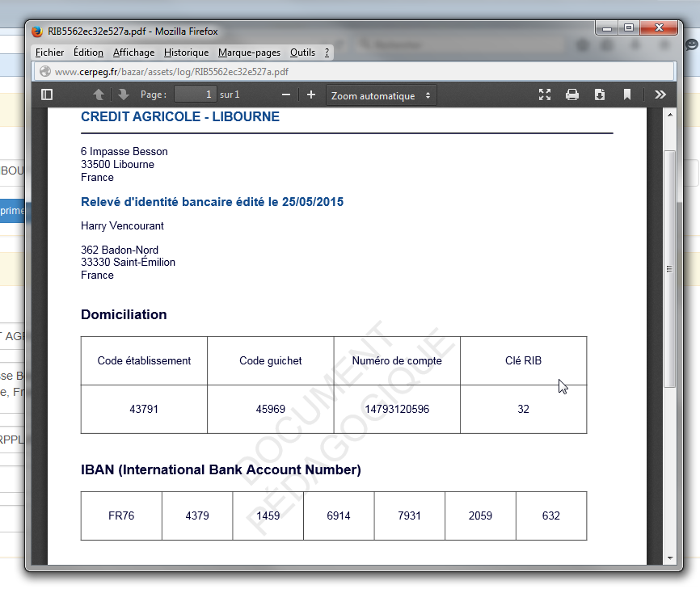Viewport: 700px width, 606px height.
Task: Click the address line 6 Impasse Besson
Action: 124,152
